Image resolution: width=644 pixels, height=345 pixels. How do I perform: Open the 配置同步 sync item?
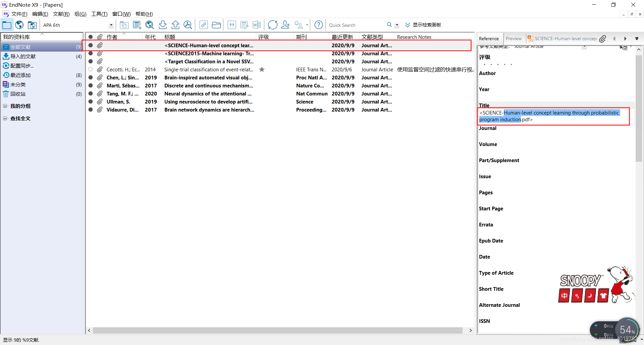pos(42,66)
